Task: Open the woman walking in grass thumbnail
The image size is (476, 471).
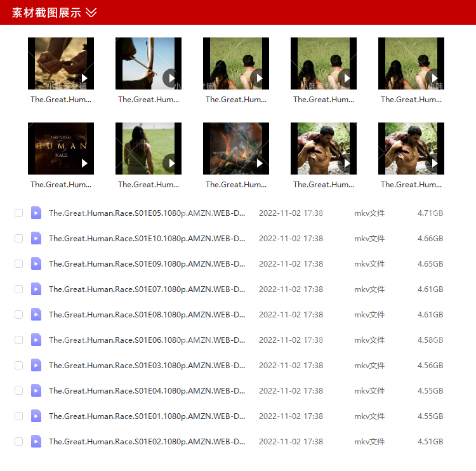Action: pyautogui.click(x=149, y=149)
